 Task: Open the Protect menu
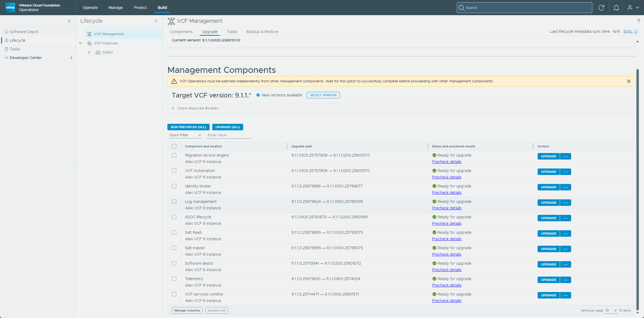140,8
